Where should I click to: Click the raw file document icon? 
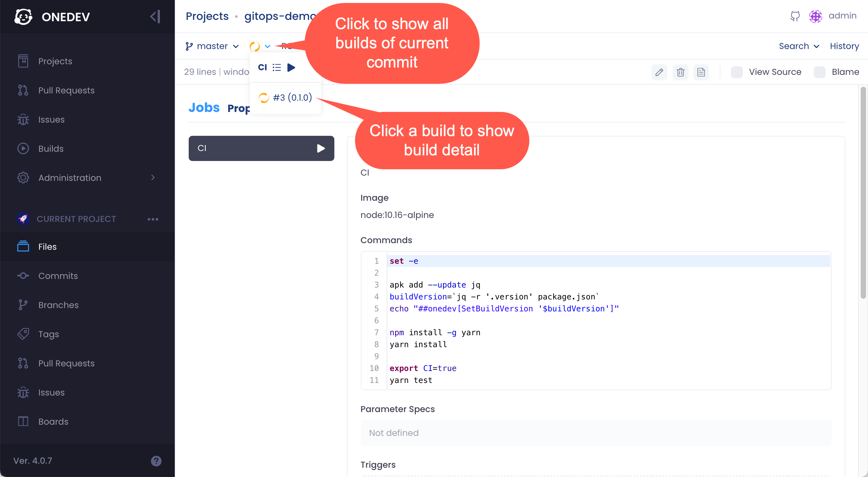701,72
